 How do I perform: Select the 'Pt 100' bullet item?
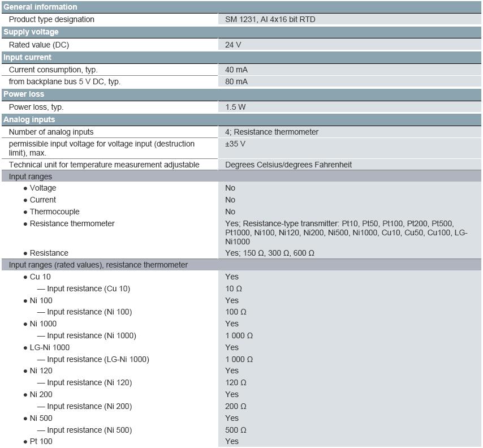(x=38, y=442)
